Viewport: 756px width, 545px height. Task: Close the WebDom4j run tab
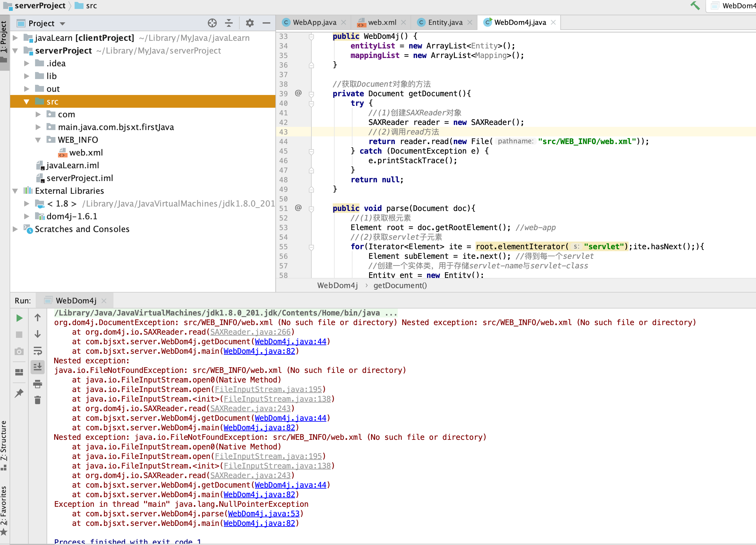[x=104, y=301]
